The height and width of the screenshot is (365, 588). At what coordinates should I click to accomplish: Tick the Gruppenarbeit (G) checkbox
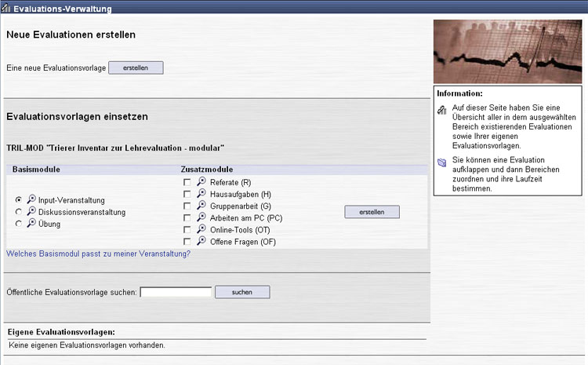pos(187,206)
